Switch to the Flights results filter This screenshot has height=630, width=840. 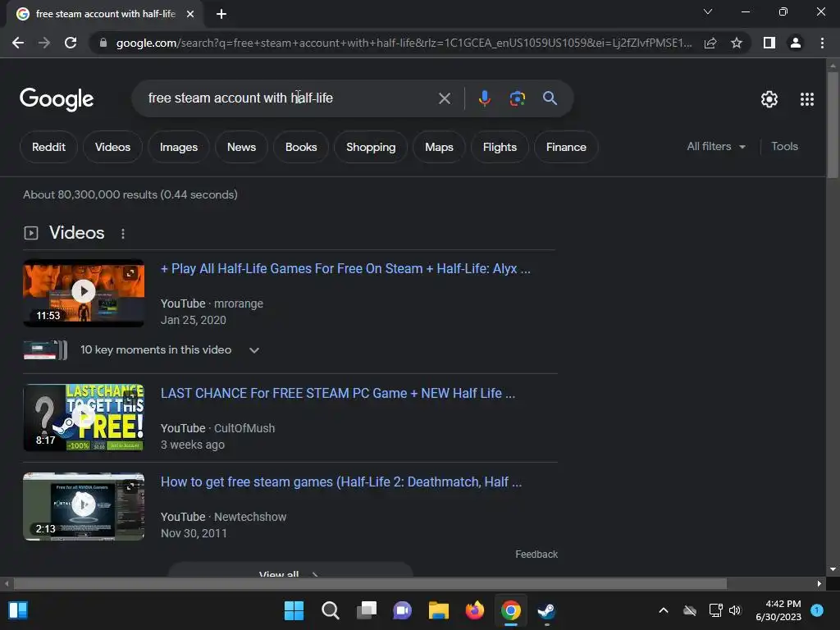click(x=500, y=147)
